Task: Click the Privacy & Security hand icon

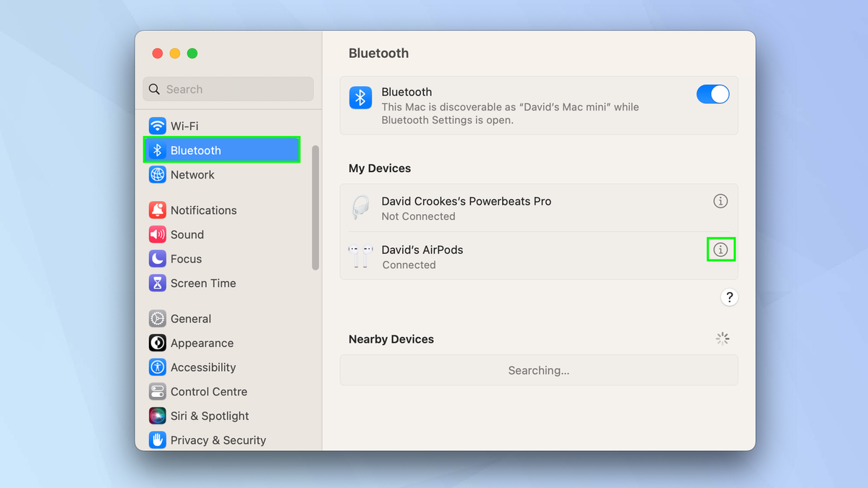Action: (158, 440)
